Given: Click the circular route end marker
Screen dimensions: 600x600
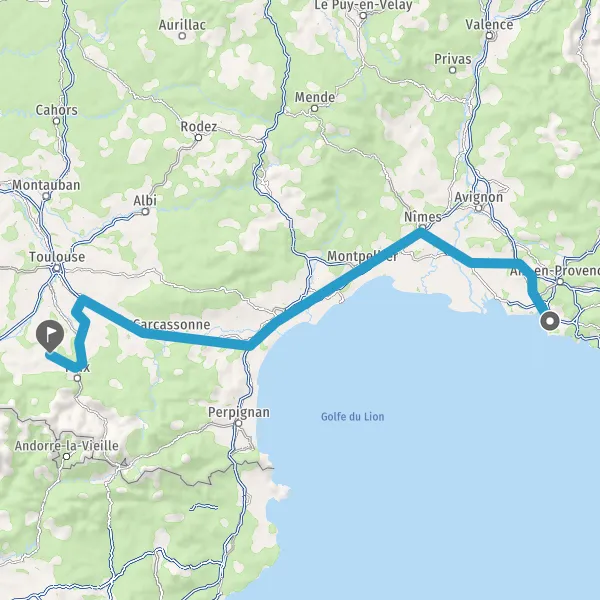Looking at the screenshot, I should click(550, 321).
